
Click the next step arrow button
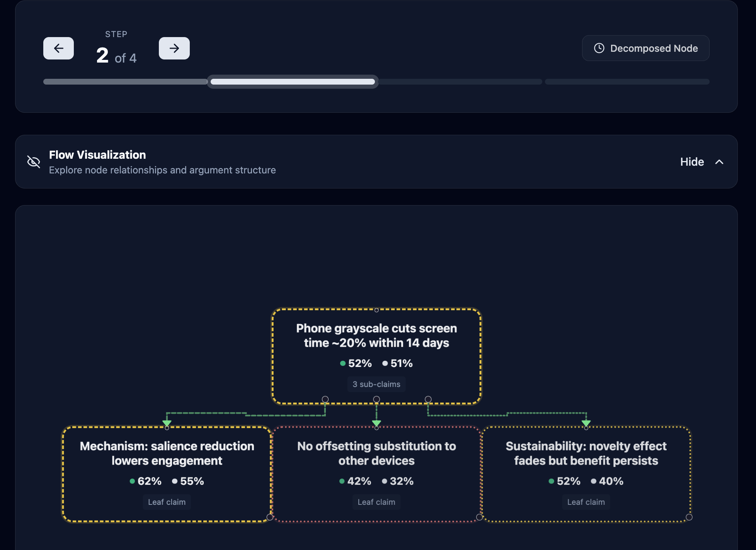[174, 48]
